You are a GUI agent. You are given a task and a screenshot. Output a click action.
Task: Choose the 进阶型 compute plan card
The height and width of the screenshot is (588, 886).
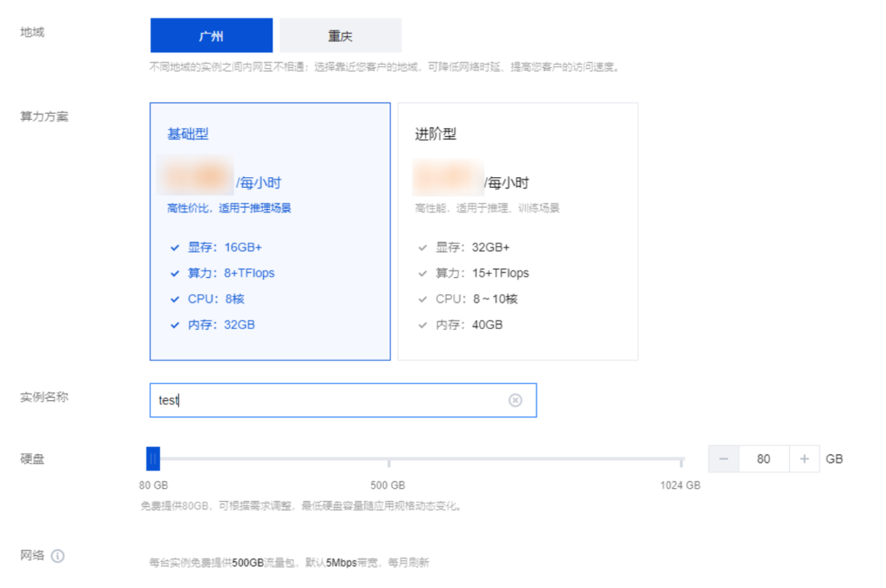pos(518,231)
